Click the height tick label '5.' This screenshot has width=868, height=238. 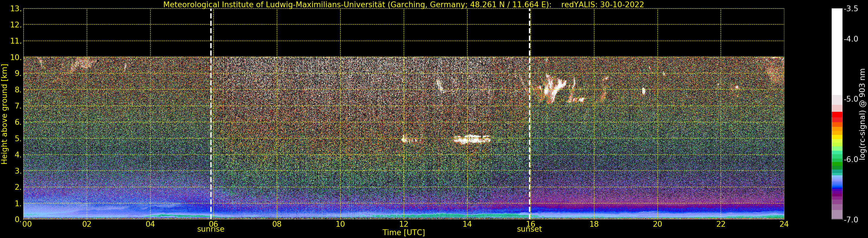[18, 138]
